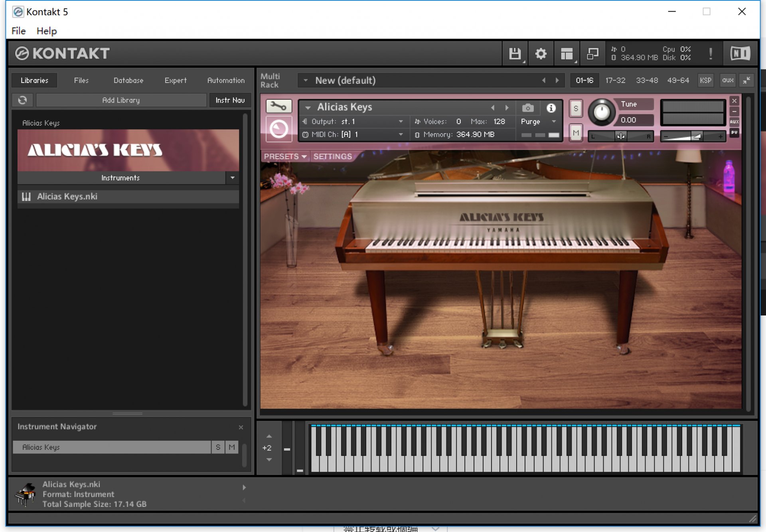Open PRESETS dropdown menu
Screen dimensions: 766x532
click(x=285, y=156)
